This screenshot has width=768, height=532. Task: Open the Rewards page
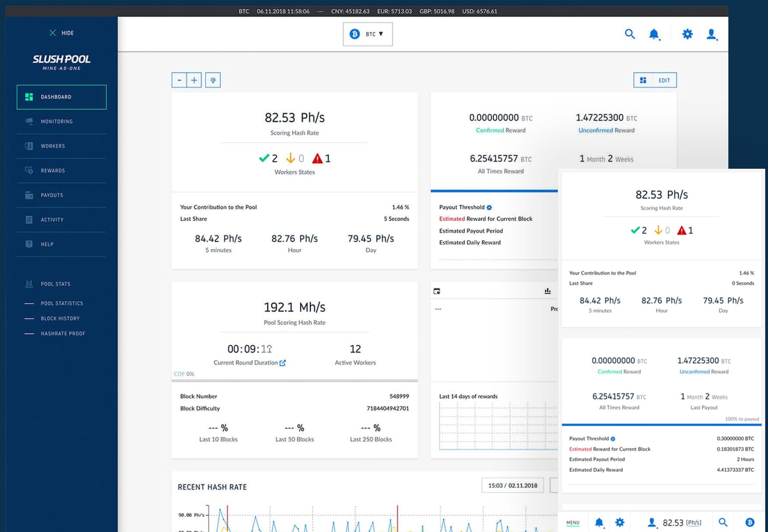(x=61, y=171)
